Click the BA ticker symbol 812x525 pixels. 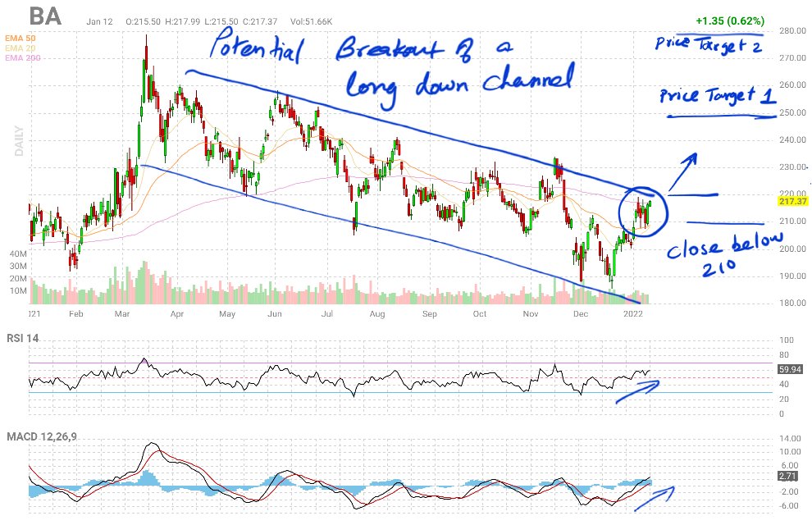pyautogui.click(x=46, y=16)
